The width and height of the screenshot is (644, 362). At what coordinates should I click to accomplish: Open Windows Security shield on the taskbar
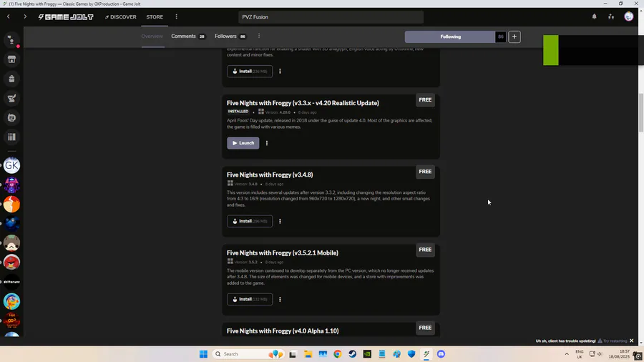click(x=411, y=354)
